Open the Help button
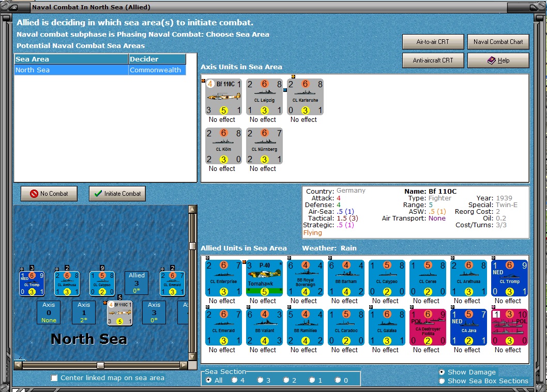This screenshot has height=392, width=547. click(498, 60)
